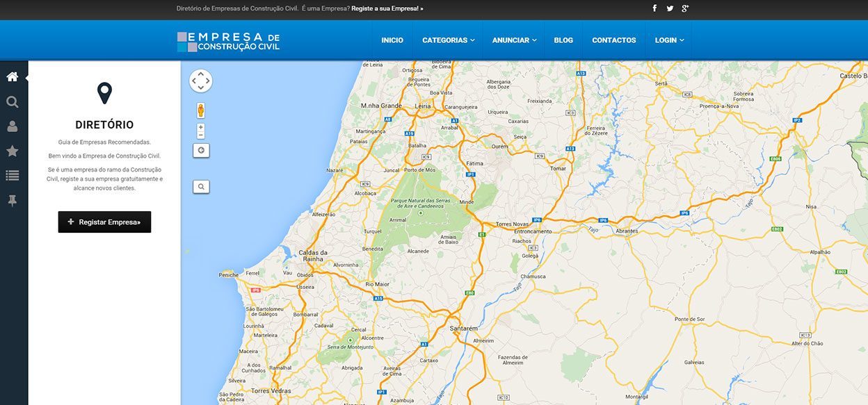
Task: Open the BLOG menu item
Action: point(563,40)
